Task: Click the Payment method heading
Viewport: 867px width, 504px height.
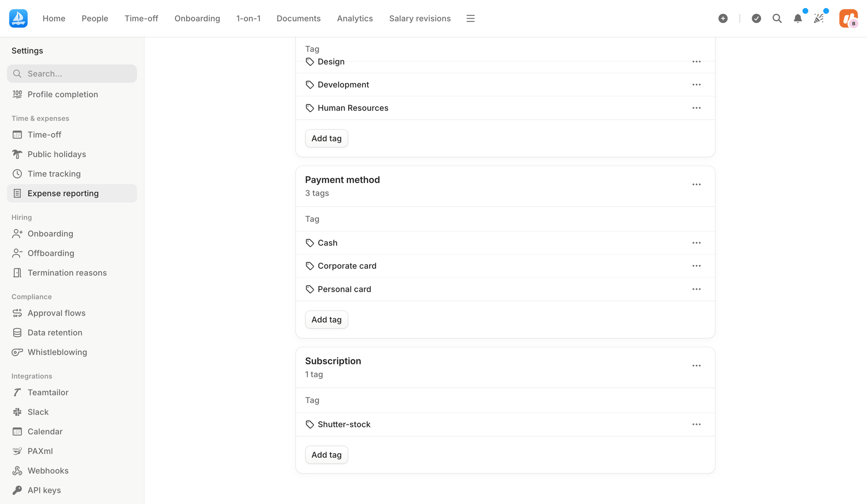Action: (x=342, y=180)
